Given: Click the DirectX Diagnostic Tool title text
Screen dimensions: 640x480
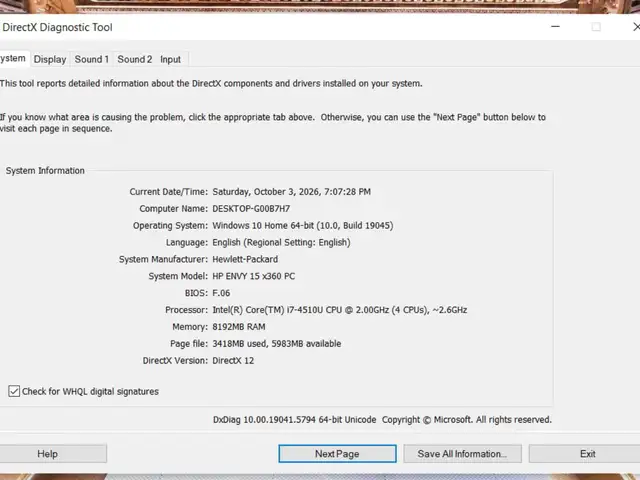Looking at the screenshot, I should (57, 27).
